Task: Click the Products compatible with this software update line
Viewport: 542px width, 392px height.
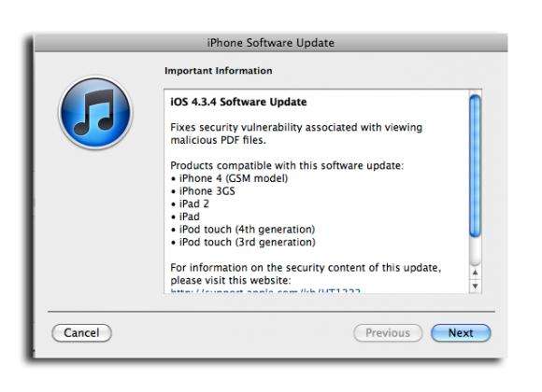Action: 287,165
